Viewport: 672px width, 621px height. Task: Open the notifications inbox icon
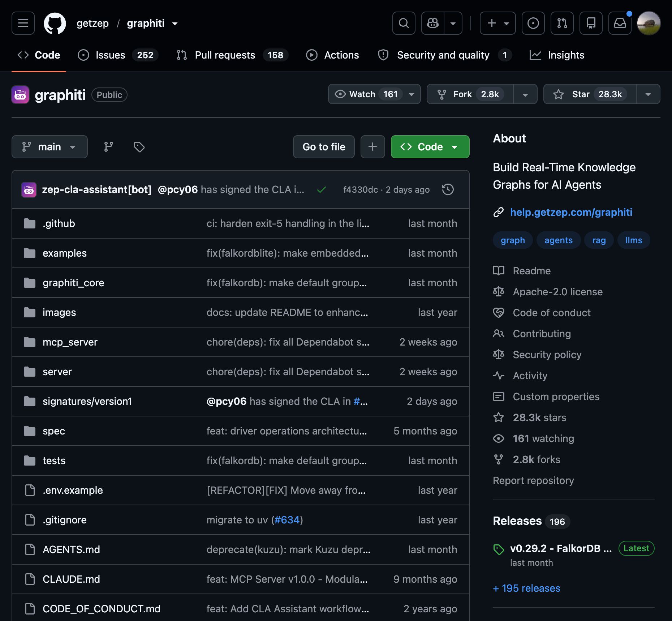tap(620, 23)
